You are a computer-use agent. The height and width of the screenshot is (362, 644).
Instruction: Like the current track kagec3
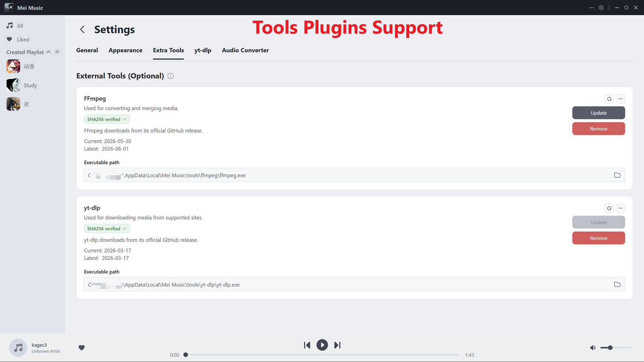(82, 348)
